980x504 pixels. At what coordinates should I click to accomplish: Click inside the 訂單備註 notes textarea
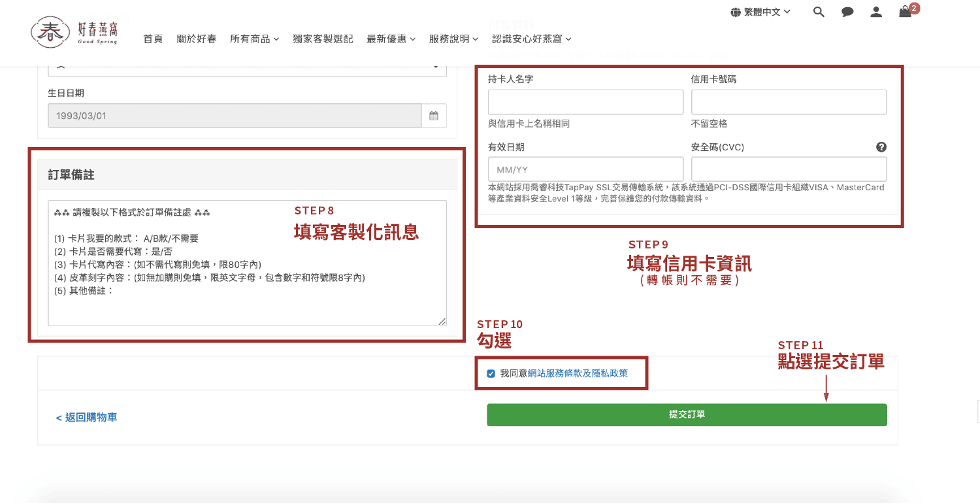[247, 261]
